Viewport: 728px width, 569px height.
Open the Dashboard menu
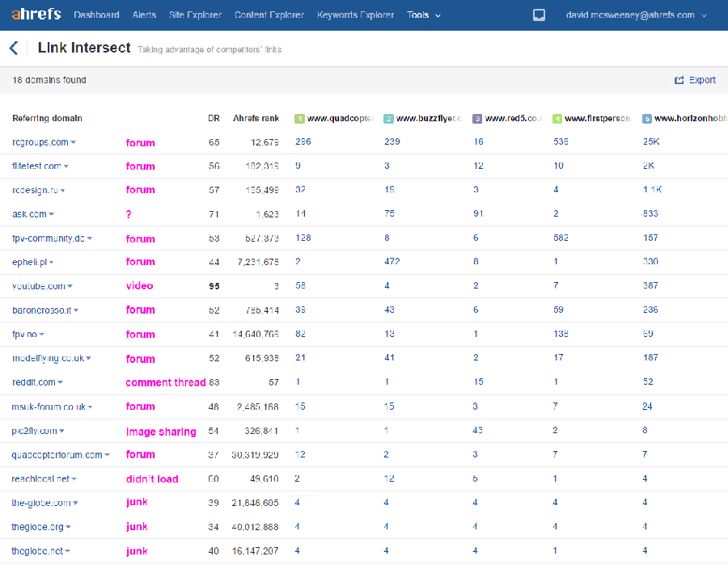coord(96,15)
